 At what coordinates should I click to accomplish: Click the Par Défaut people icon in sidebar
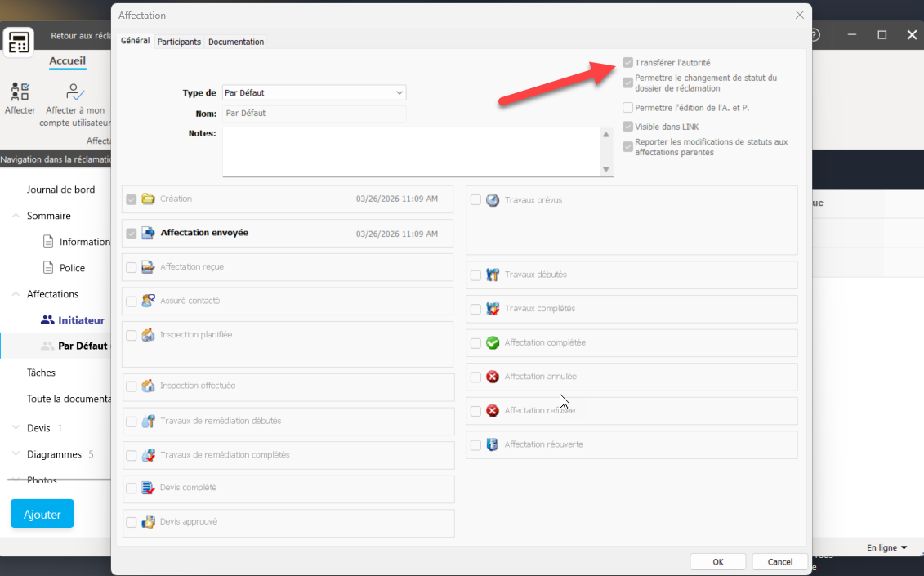(47, 346)
